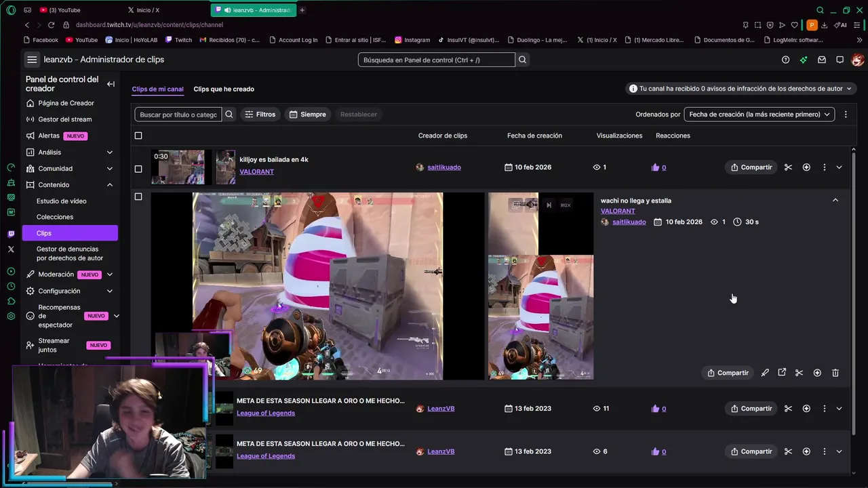Expand Recompensas de espectador section
This screenshot has width=868, height=488.
116,316
